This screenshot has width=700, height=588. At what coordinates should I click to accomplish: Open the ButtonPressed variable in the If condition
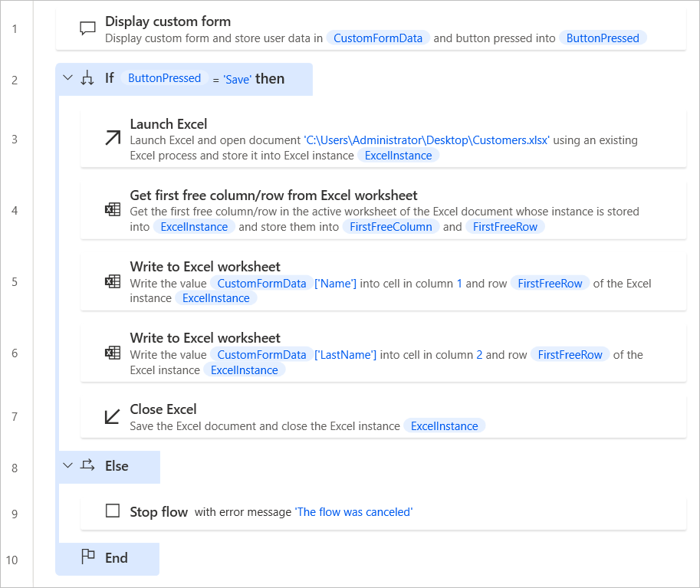(x=165, y=77)
